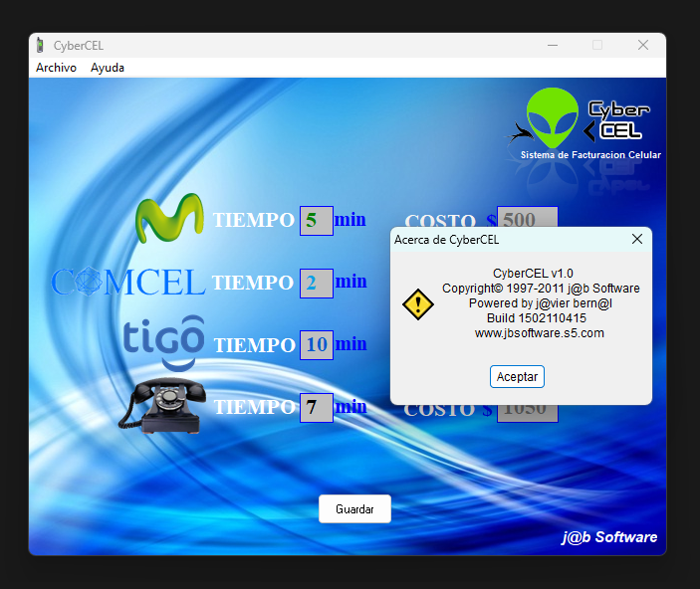The height and width of the screenshot is (589, 700).
Task: Click the Comcel logo
Action: (127, 283)
